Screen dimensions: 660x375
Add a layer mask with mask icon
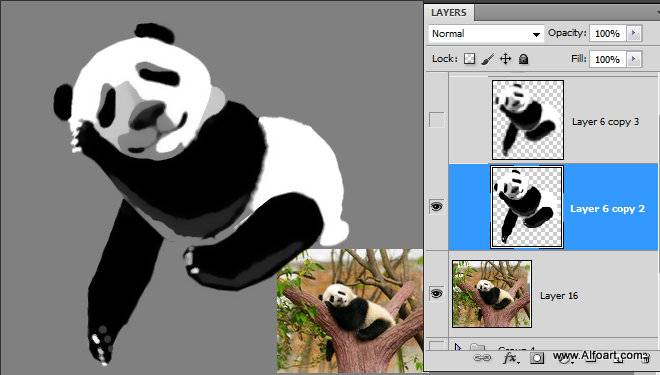pos(537,358)
